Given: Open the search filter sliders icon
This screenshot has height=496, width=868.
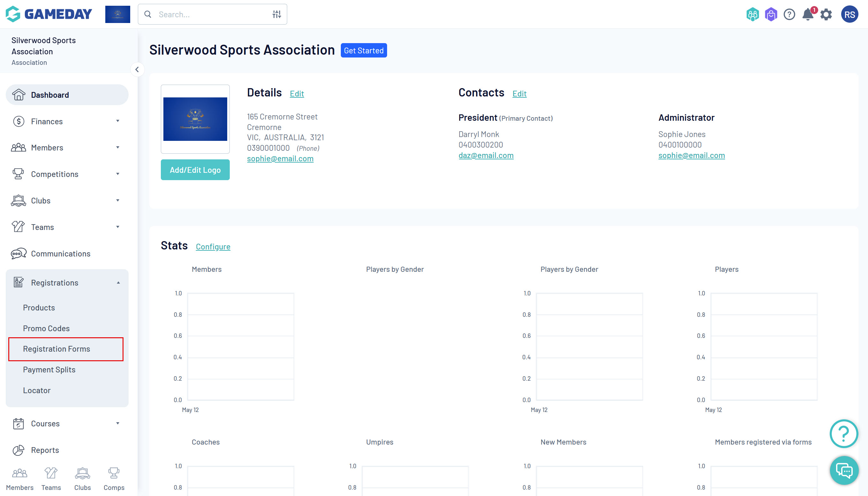Looking at the screenshot, I should pyautogui.click(x=276, y=14).
